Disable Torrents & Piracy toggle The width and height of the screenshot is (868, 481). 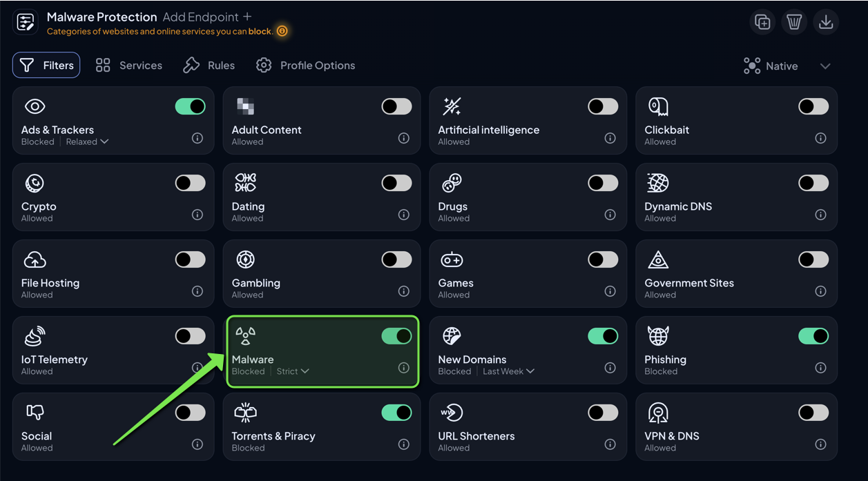(396, 413)
